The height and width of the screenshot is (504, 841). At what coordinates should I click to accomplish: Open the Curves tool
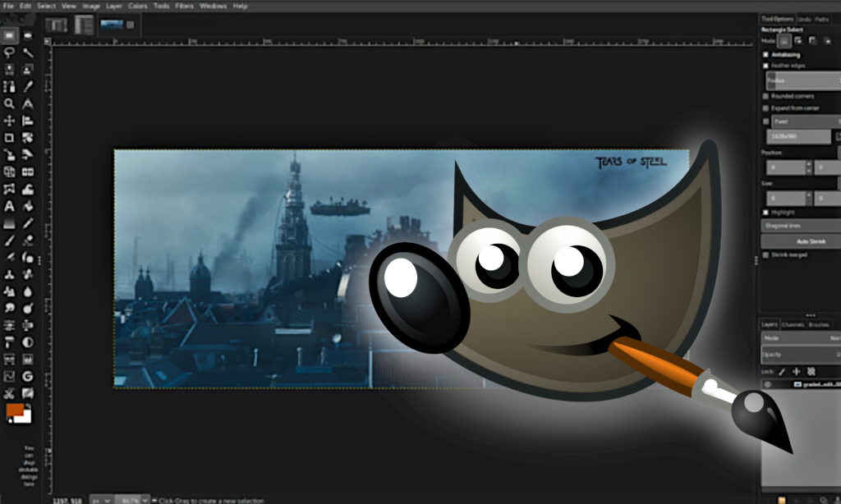(9, 377)
